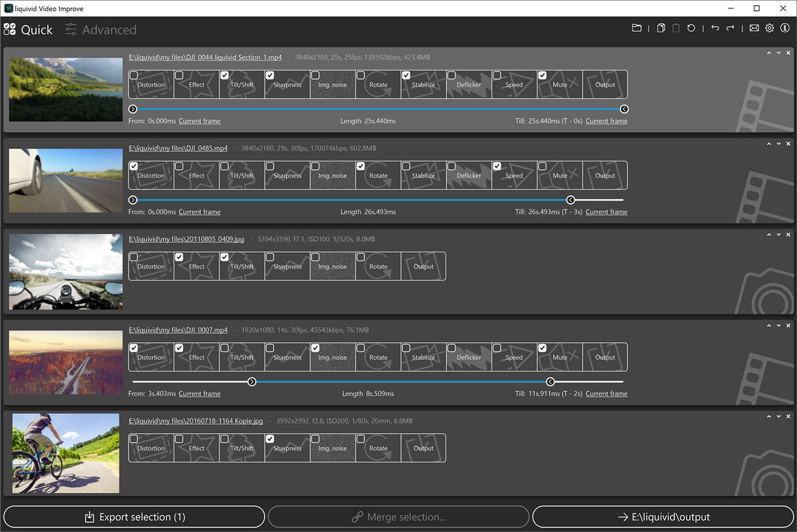Move motorcycle photo item up with chevron
The width and height of the screenshot is (797, 532).
click(769, 234)
